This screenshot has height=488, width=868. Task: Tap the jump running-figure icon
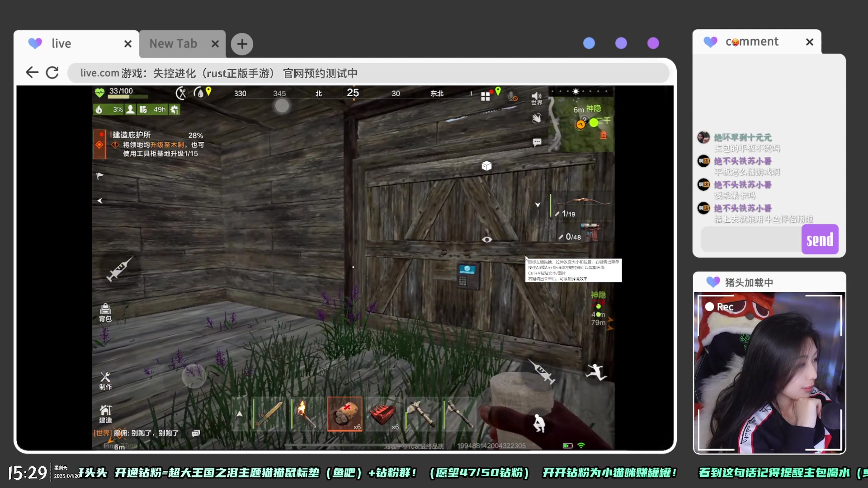tap(596, 372)
